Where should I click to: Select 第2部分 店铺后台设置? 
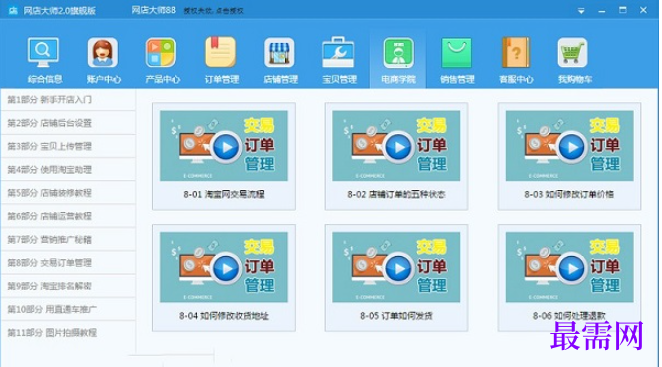[x=68, y=123]
